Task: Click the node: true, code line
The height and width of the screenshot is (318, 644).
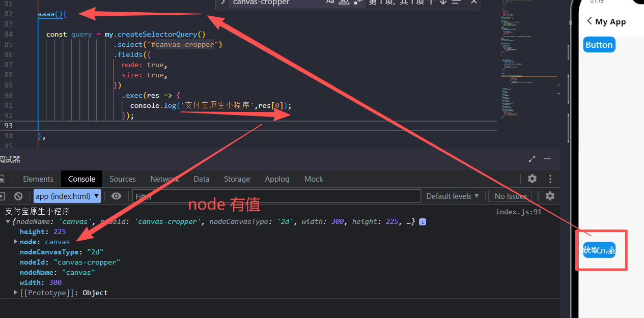Action: coord(145,65)
